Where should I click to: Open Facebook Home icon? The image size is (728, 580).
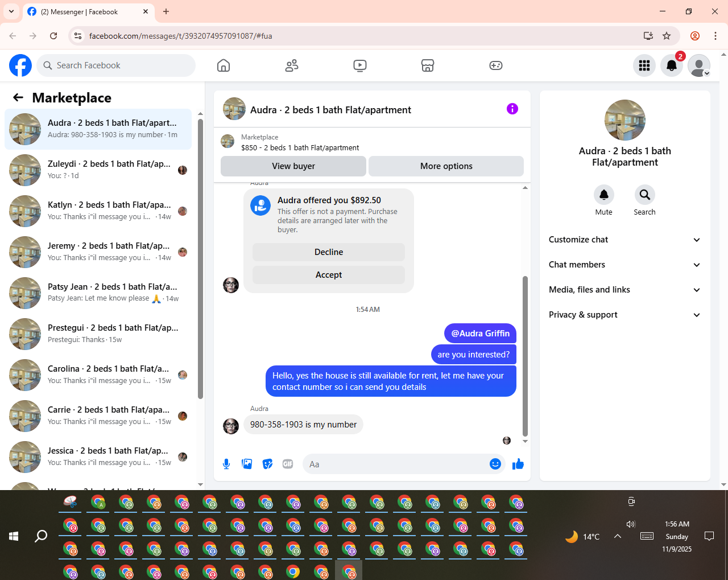(224, 65)
